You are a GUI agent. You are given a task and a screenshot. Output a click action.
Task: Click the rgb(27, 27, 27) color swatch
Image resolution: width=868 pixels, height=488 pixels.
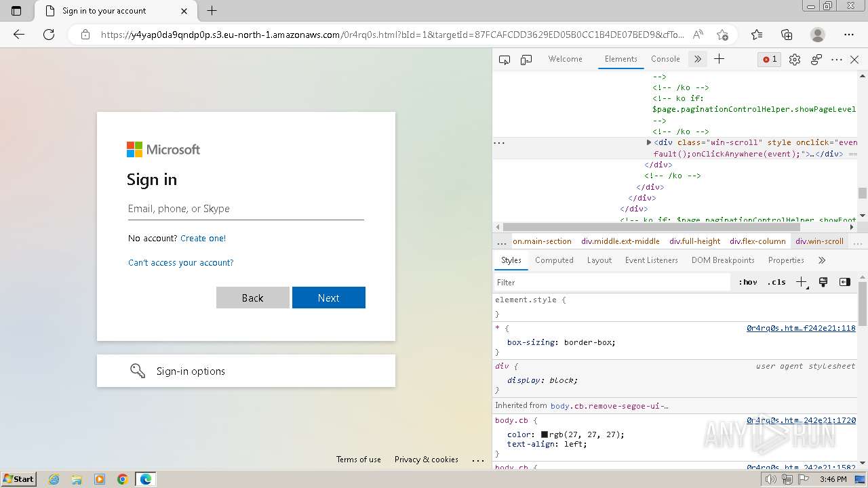coord(545,434)
